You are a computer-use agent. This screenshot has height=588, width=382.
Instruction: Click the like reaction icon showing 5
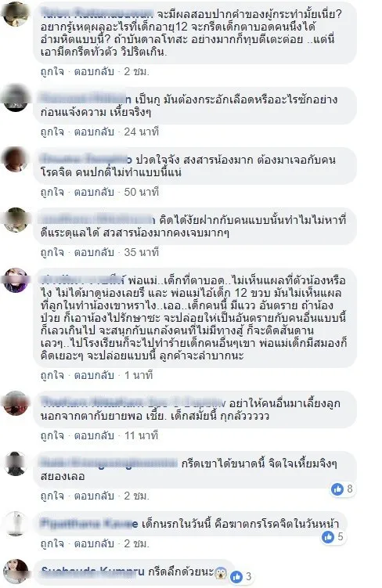328,537
